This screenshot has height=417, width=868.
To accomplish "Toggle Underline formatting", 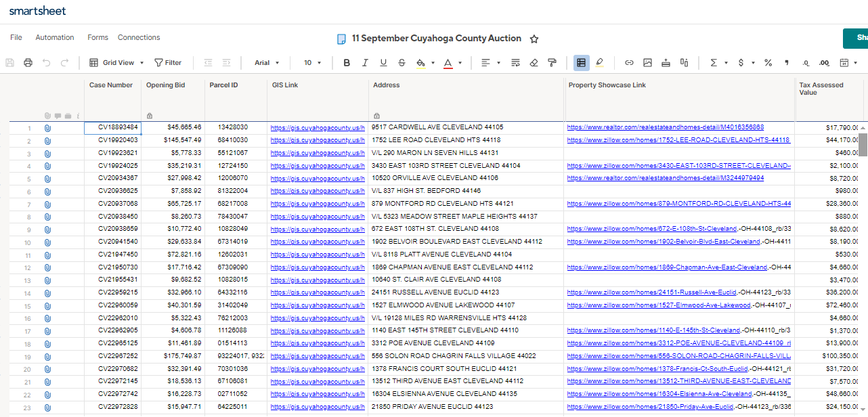I will pyautogui.click(x=384, y=63).
